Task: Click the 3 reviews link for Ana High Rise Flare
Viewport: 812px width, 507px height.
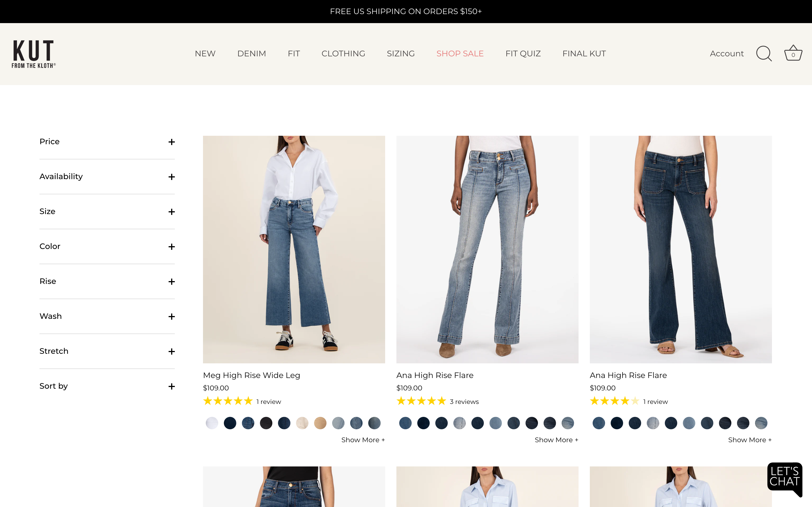Action: pos(464,401)
